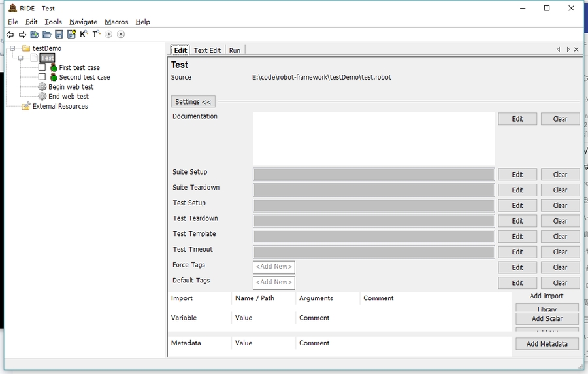Collapse the testDemo tree node
Viewport: 588px width, 374px height.
(x=12, y=48)
